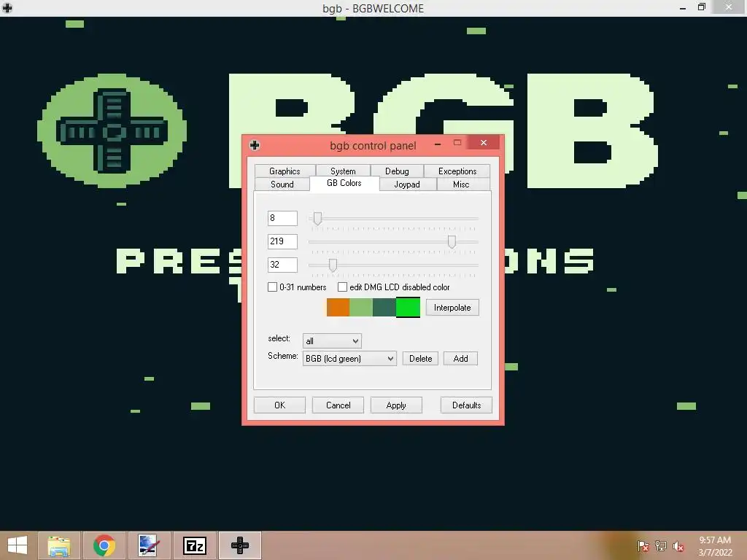747x560 pixels.
Task: Minimize the bgb main window
Action: point(683,8)
